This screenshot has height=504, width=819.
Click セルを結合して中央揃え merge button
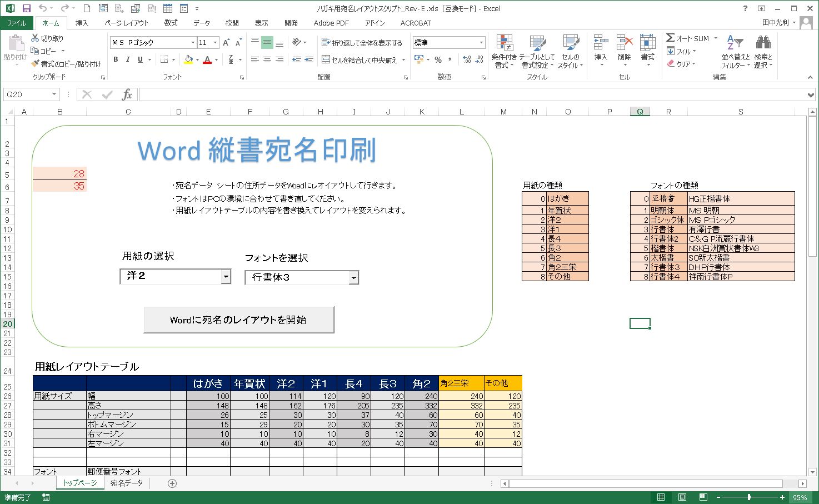pyautogui.click(x=360, y=59)
